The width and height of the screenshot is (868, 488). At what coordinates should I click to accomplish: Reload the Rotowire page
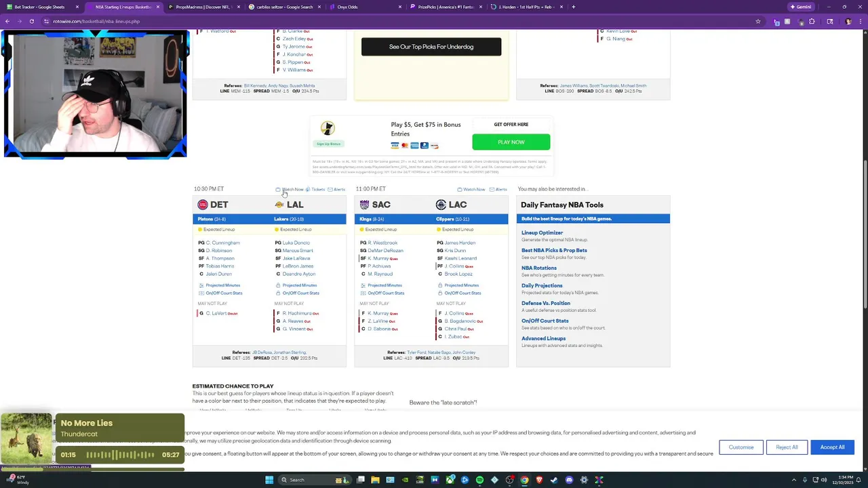click(x=31, y=21)
